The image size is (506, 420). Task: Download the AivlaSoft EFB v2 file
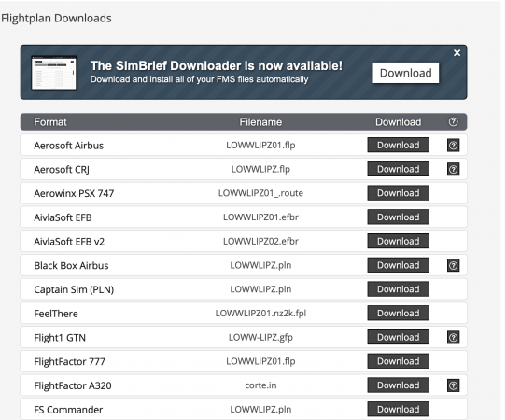click(x=399, y=241)
